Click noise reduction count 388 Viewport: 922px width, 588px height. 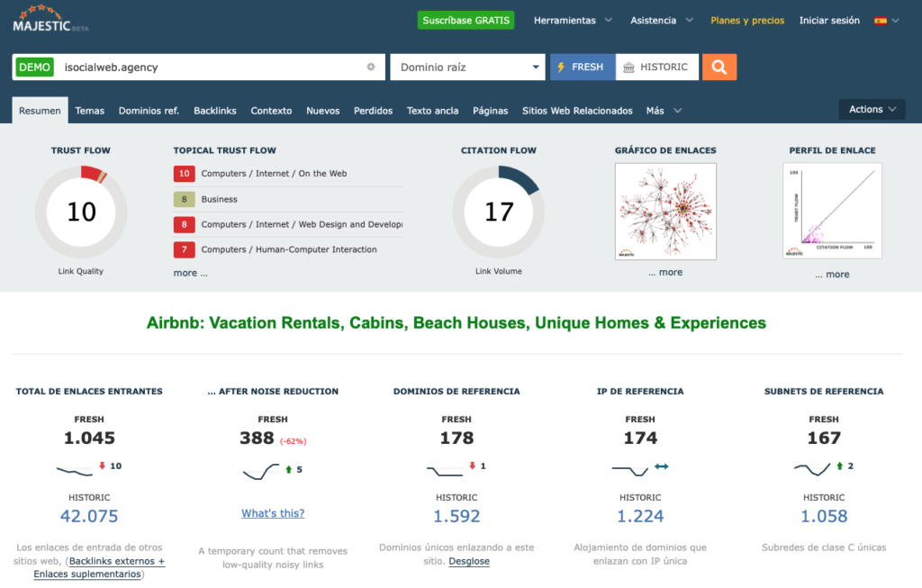pyautogui.click(x=257, y=438)
